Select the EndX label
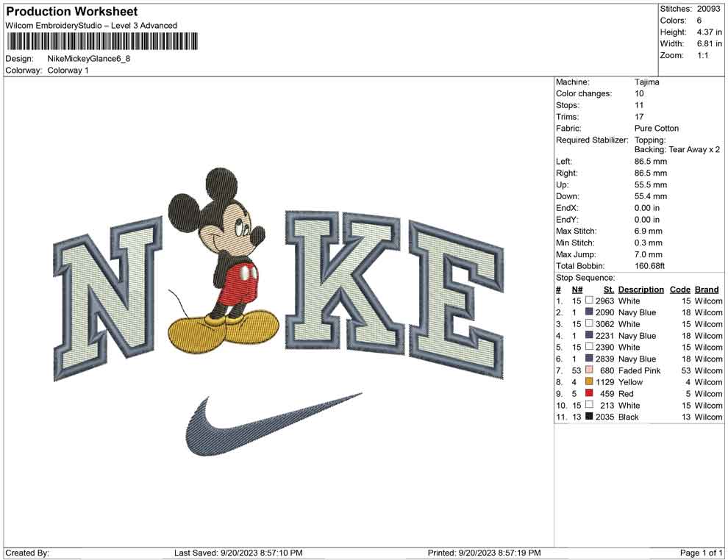This screenshot has width=728, height=560. click(567, 208)
